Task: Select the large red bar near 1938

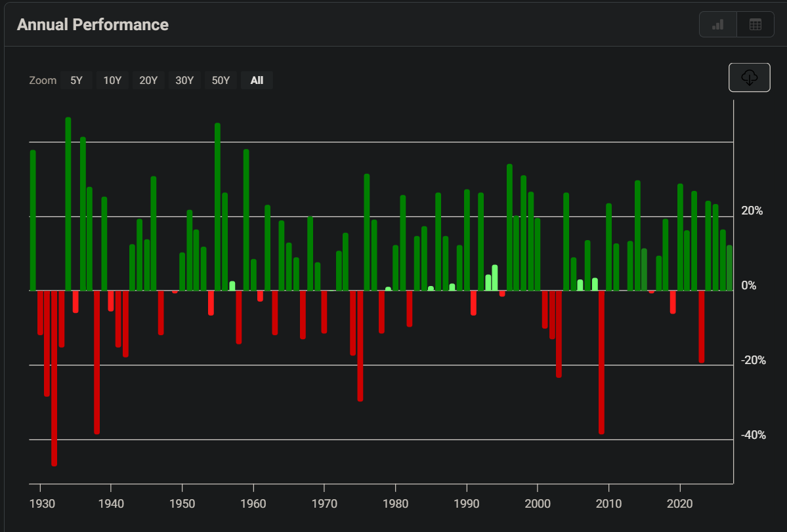Action: (97, 362)
